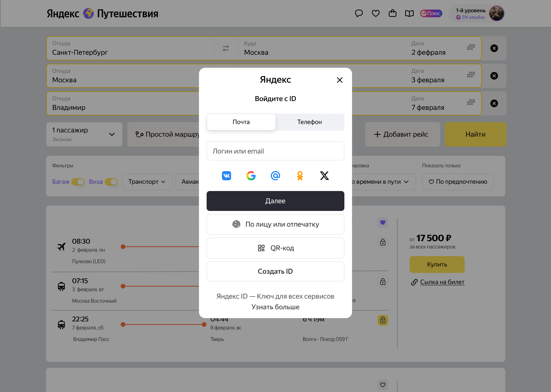The height and width of the screenshot is (392, 551).
Task: Open the 1 пассажир Эконом dropdown
Action: click(85, 134)
